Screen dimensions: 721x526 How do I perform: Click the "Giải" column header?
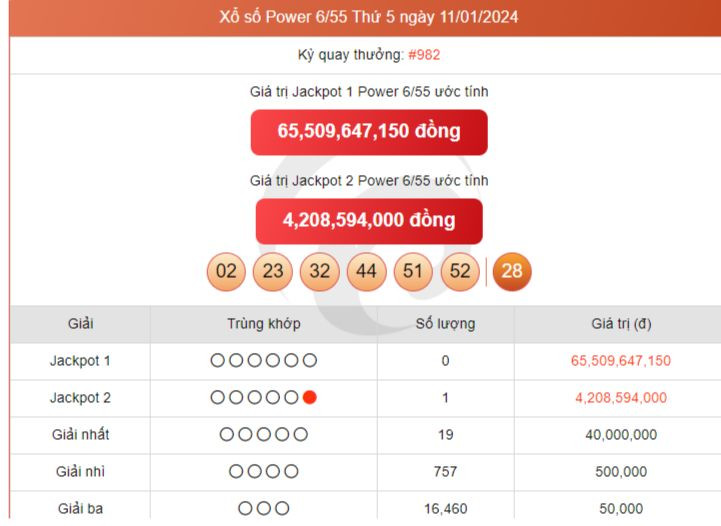tap(80, 324)
